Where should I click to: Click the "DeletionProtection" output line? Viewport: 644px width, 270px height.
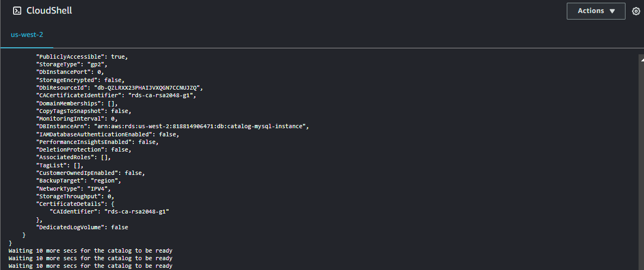click(83, 149)
